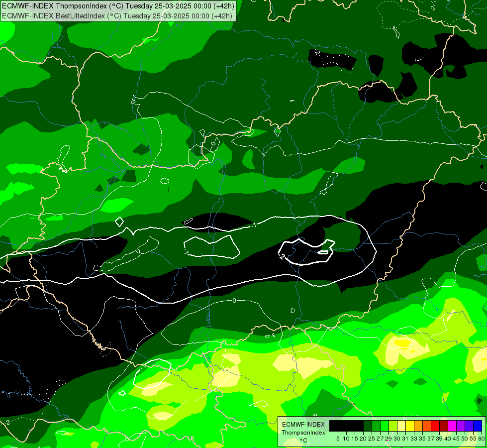The width and height of the screenshot is (487, 448).
Task: Click the BestLiftedIndex title line at top
Action: click(x=117, y=16)
